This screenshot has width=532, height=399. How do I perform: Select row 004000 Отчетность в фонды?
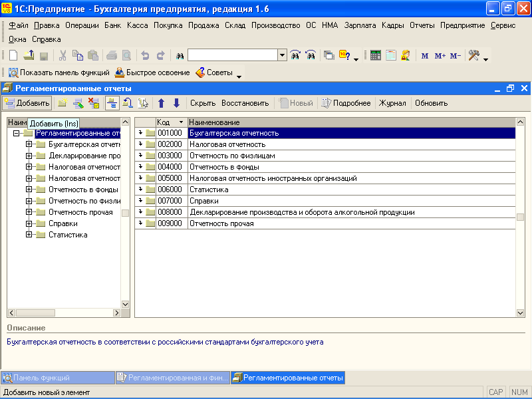(x=325, y=167)
